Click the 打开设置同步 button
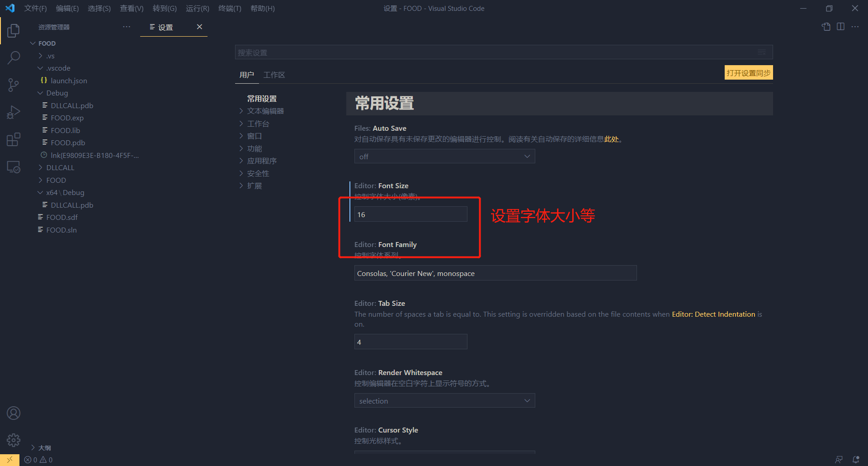Screen dimensions: 868x466 (x=748, y=72)
